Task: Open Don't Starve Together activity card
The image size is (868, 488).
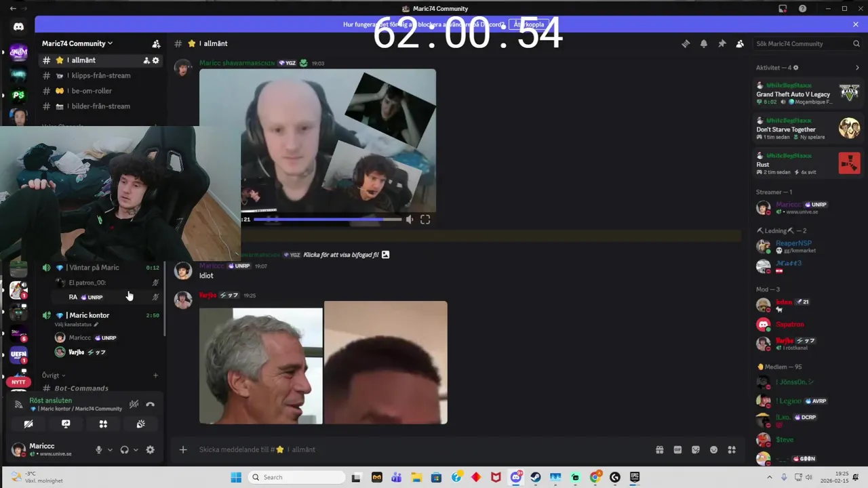Action: pos(808,129)
